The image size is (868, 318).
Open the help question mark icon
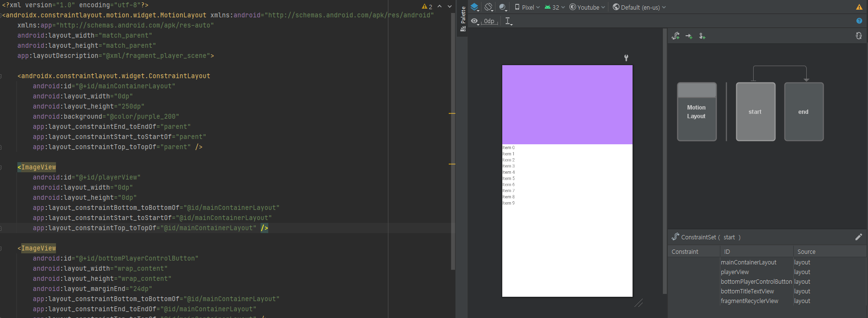point(859,21)
